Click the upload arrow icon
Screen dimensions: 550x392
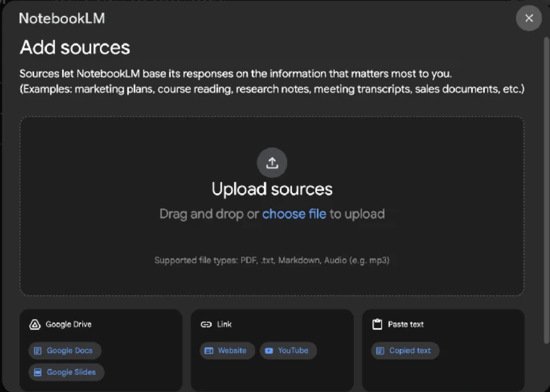[272, 163]
